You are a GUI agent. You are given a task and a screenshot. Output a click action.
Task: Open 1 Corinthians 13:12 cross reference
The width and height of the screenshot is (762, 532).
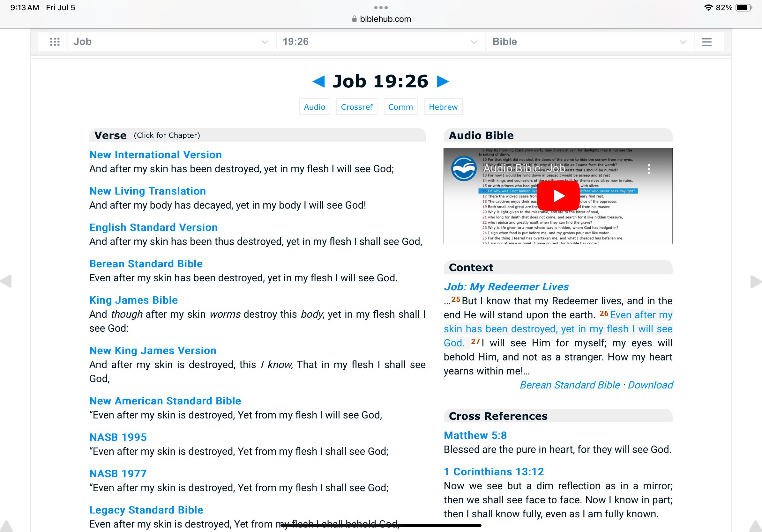pyautogui.click(x=494, y=472)
